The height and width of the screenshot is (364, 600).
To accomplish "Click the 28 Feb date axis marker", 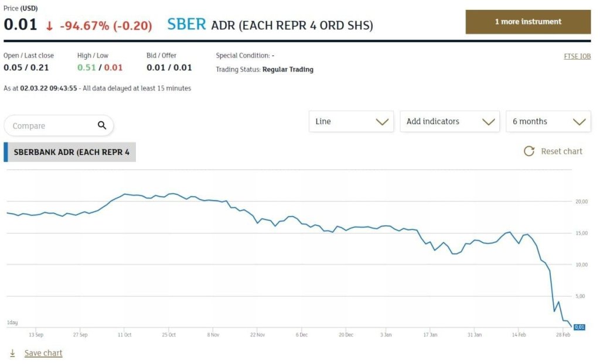I will (563, 335).
